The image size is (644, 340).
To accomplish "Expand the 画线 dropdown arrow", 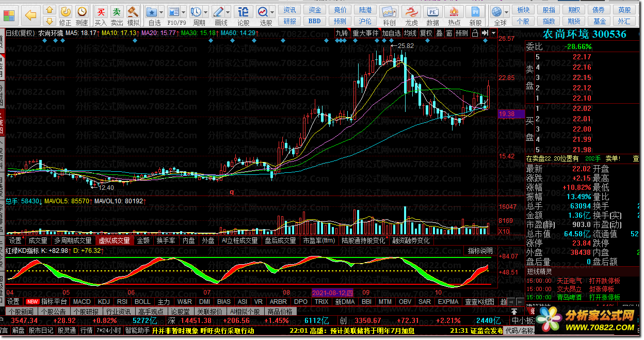I will point(229,11).
